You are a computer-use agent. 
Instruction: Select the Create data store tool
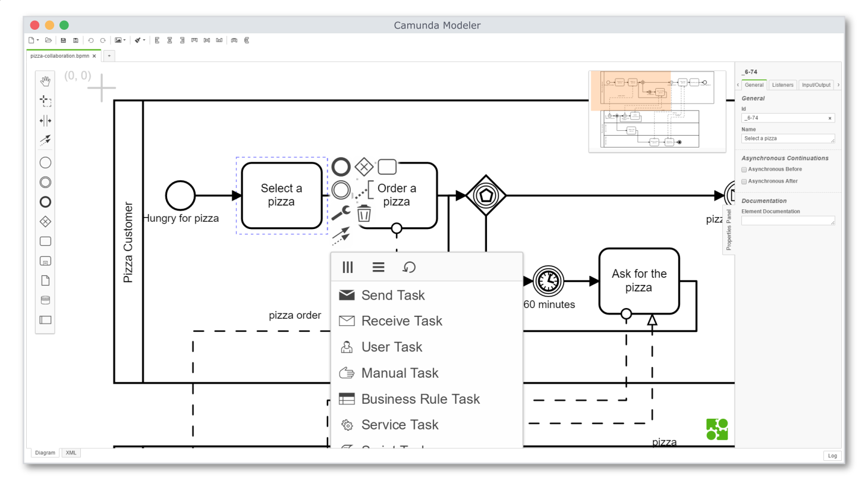point(45,300)
